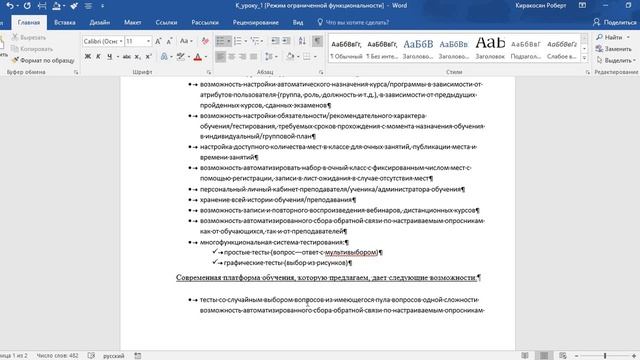Apply the Подзаголовок style from the gallery

point(526,49)
